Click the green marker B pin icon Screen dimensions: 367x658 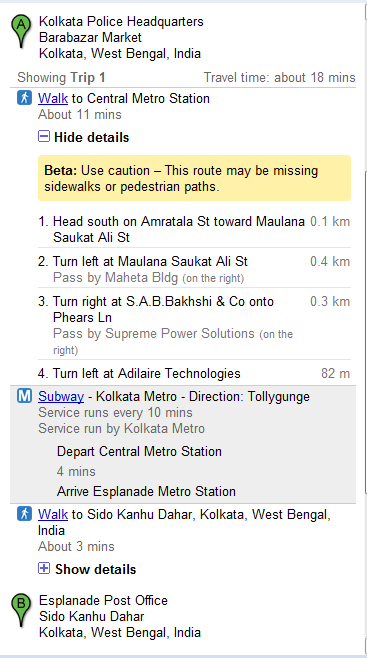(21, 610)
